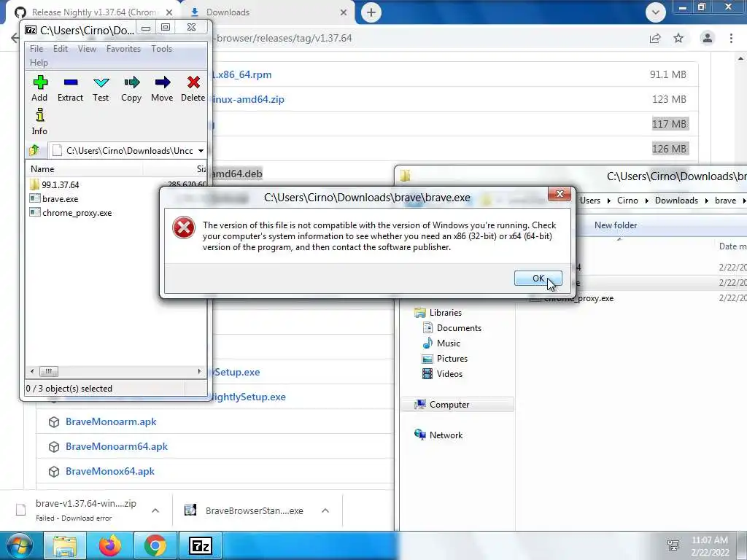The width and height of the screenshot is (747, 560).
Task: Click the share page icon in address bar
Action: pos(655,39)
